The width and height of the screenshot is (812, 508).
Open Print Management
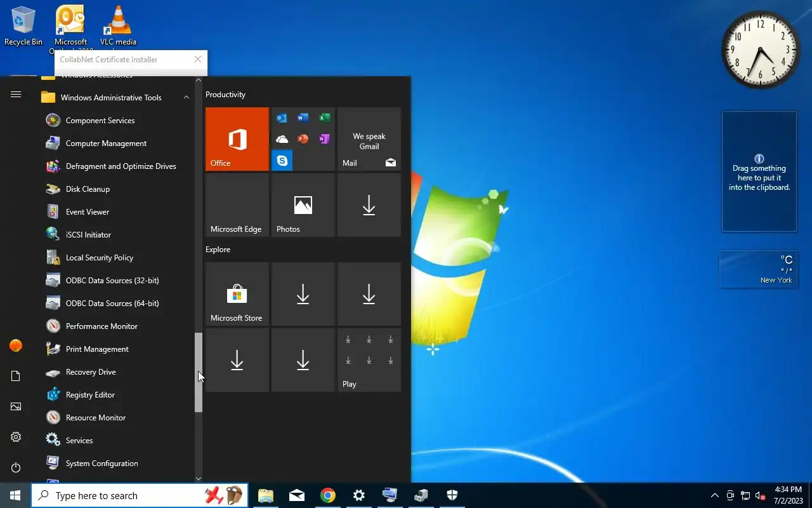(x=118, y=349)
